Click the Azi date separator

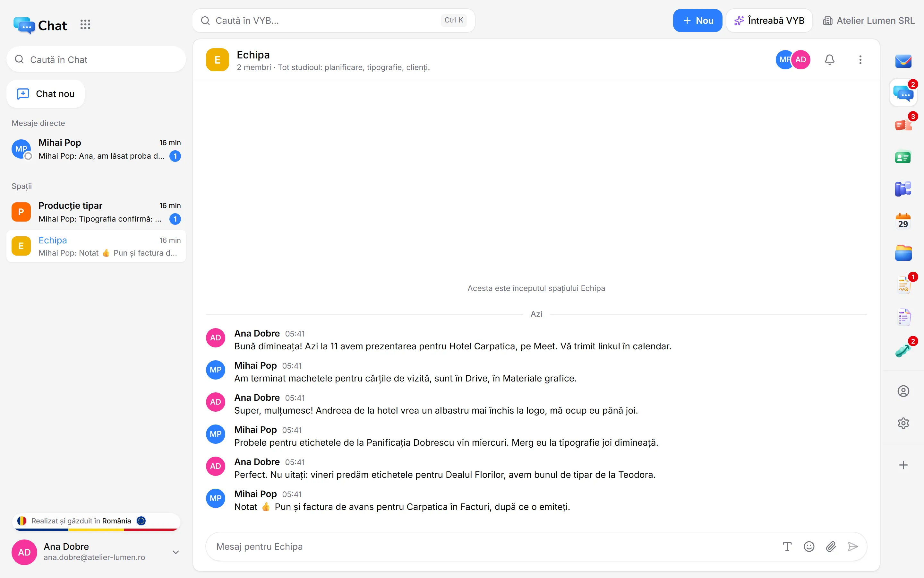point(536,314)
